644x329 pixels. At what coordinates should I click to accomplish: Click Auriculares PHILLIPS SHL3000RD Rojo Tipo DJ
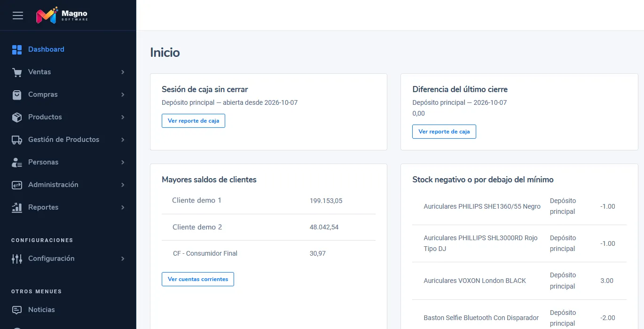(480, 243)
